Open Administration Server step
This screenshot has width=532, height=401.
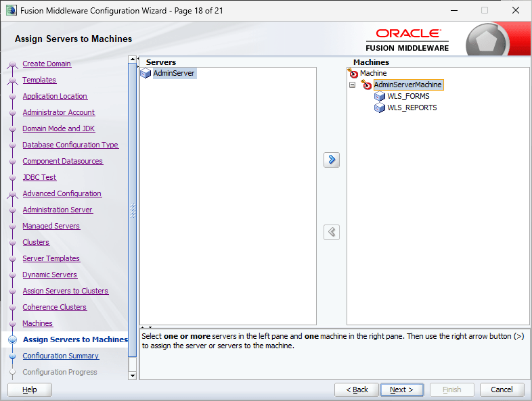(58, 210)
